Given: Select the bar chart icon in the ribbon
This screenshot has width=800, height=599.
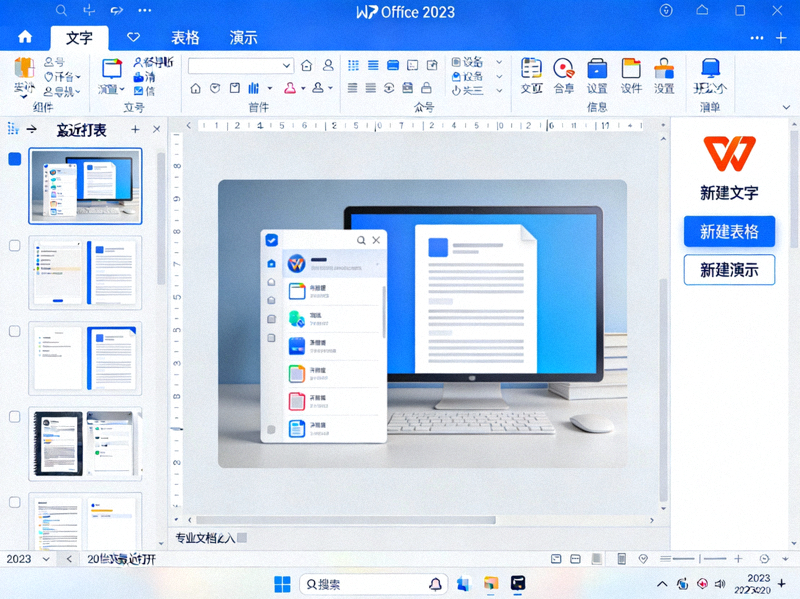Looking at the screenshot, I should tap(253, 88).
